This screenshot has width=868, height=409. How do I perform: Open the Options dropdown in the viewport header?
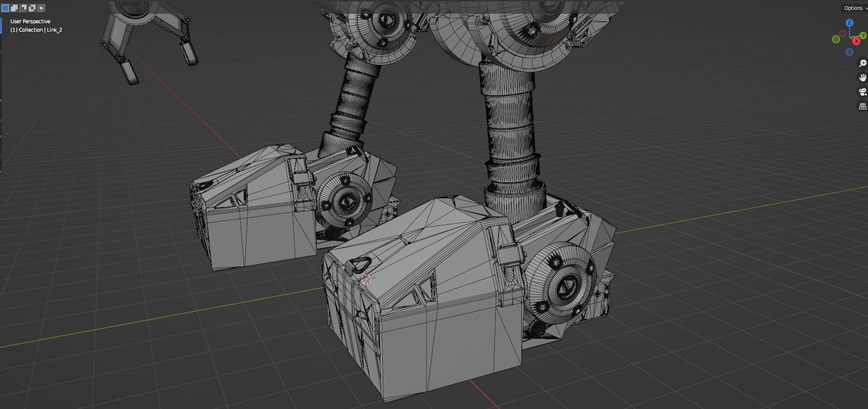coord(855,8)
